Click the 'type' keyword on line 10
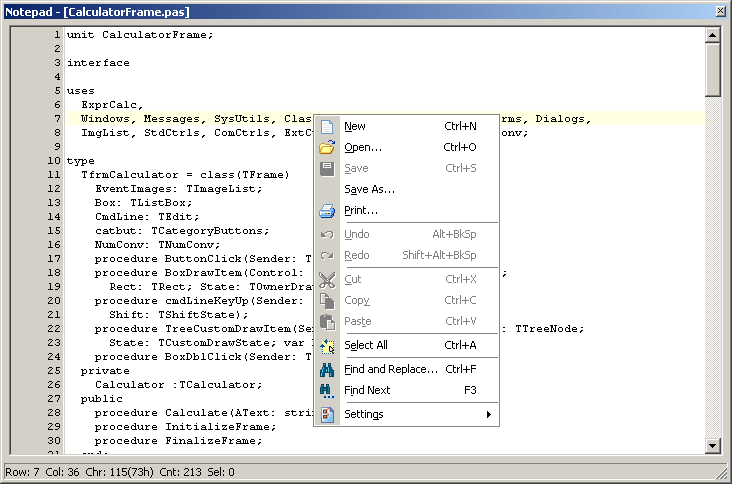732x484 pixels. (x=80, y=161)
